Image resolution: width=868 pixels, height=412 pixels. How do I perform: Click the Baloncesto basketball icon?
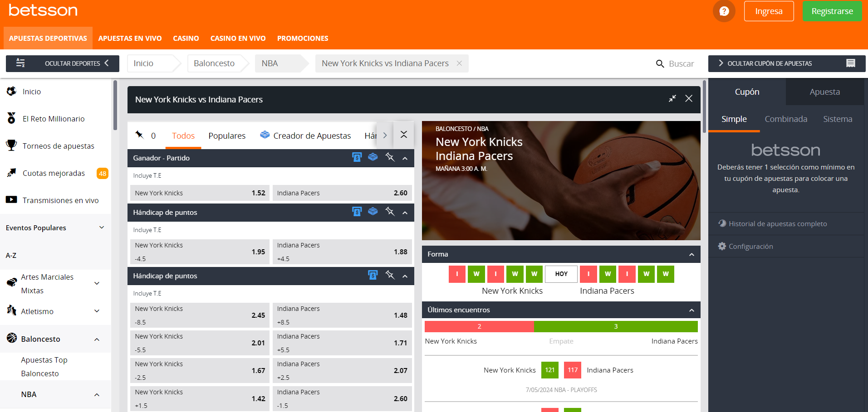coord(12,338)
